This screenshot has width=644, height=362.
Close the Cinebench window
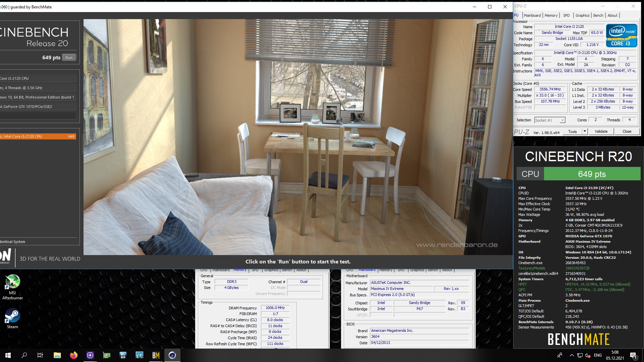(x=505, y=7)
